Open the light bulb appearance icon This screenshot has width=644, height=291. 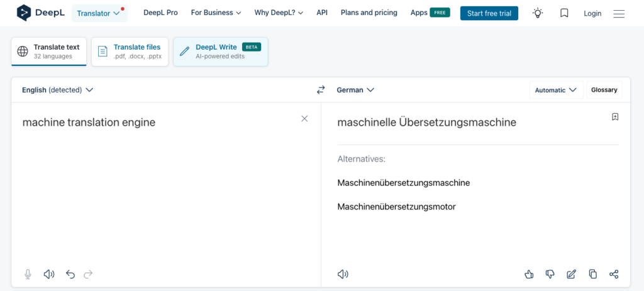coord(537,13)
